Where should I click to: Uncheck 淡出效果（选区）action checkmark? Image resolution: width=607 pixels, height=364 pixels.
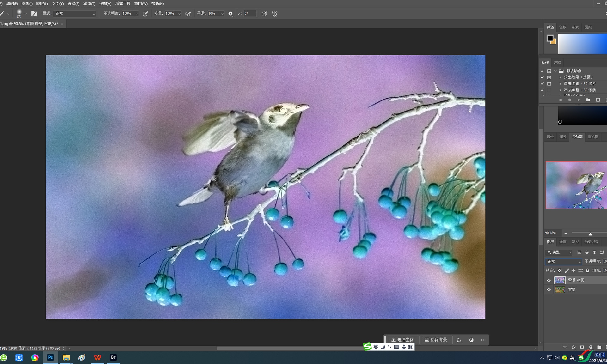pyautogui.click(x=542, y=77)
